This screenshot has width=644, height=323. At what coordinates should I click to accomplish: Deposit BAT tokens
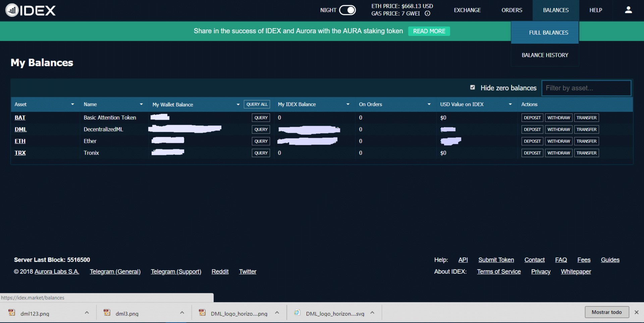[532, 118]
